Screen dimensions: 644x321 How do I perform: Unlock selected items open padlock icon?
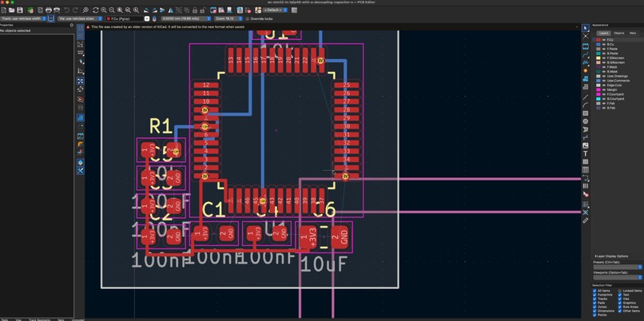[x=202, y=10]
